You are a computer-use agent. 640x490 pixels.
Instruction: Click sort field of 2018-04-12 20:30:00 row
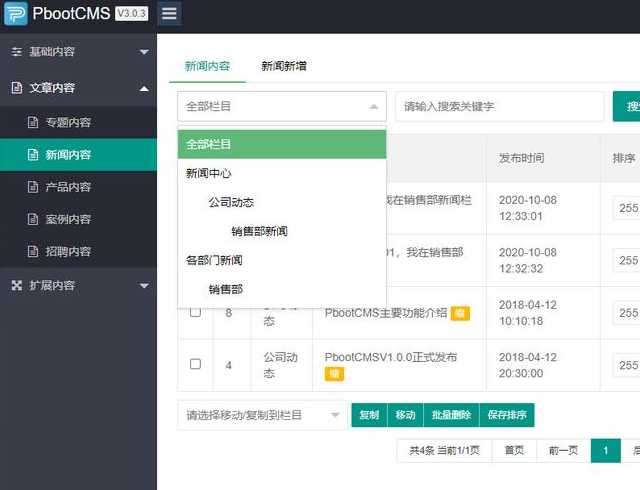coord(627,365)
